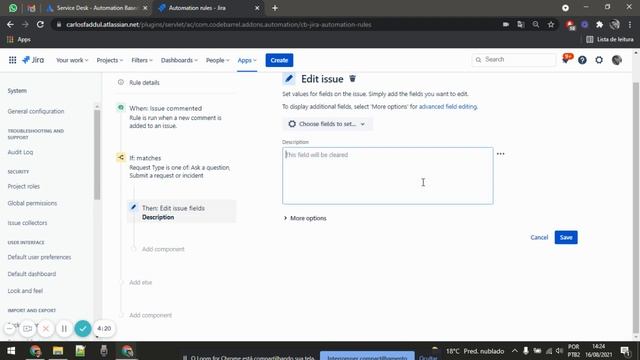The width and height of the screenshot is (640, 360).
Task: Expand the Dashboards menu
Action: pos(179,60)
